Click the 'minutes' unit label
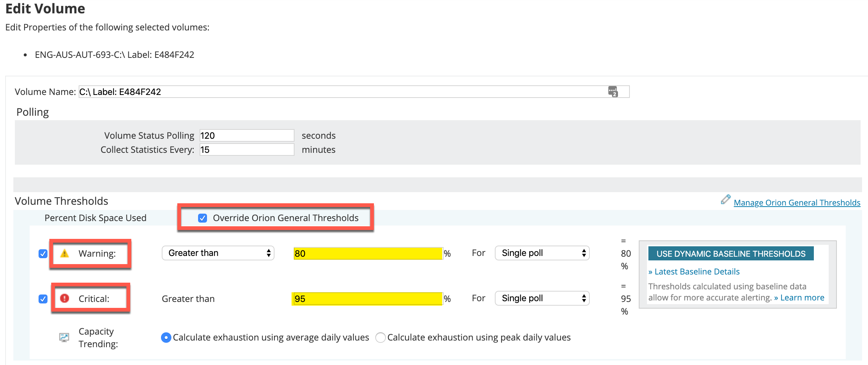Image resolution: width=868 pixels, height=365 pixels. [319, 149]
